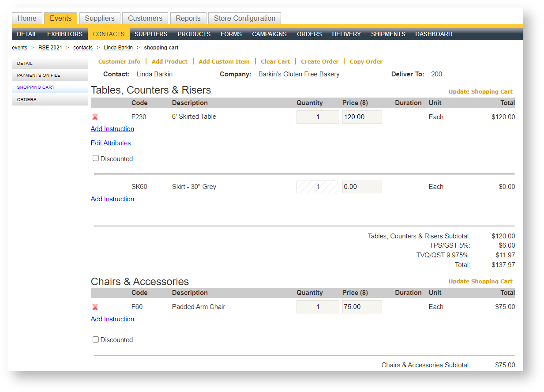Click Create Order link
544x392 pixels.
(x=319, y=61)
